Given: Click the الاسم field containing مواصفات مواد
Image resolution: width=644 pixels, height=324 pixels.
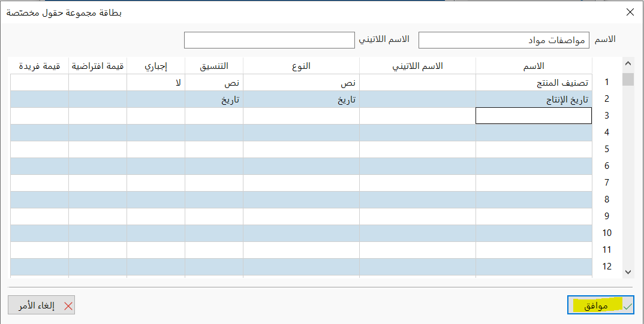Looking at the screenshot, I should 504,40.
